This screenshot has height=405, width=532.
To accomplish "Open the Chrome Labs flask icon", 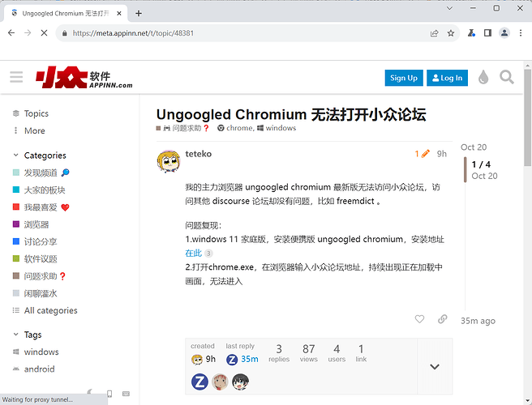I will (x=471, y=33).
